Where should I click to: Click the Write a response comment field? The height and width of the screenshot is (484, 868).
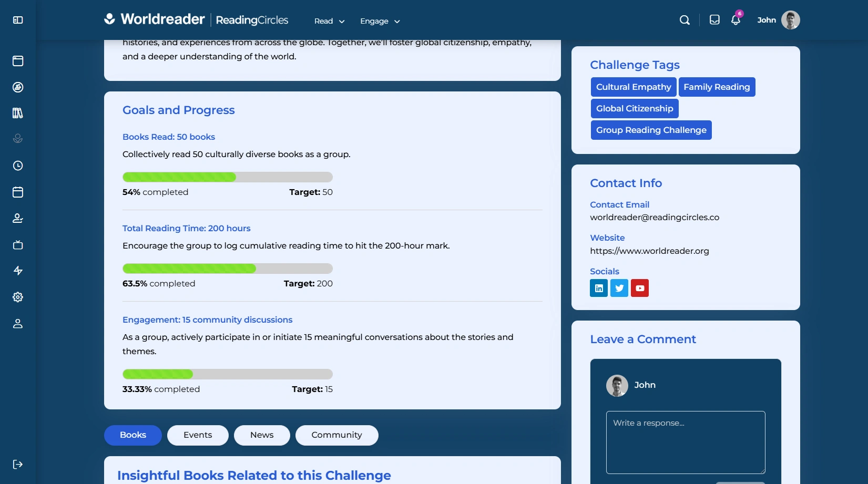pyautogui.click(x=685, y=442)
